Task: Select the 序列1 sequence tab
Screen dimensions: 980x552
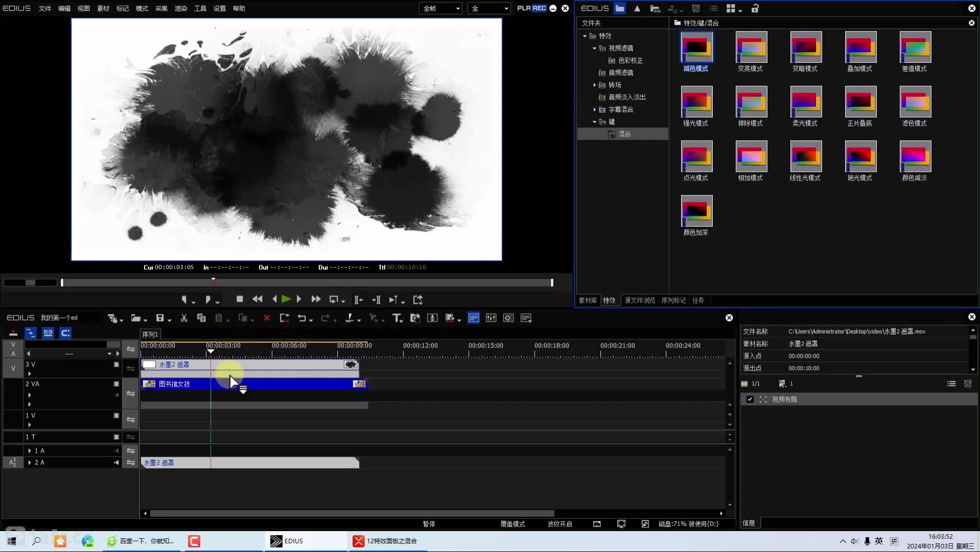Action: click(x=150, y=334)
